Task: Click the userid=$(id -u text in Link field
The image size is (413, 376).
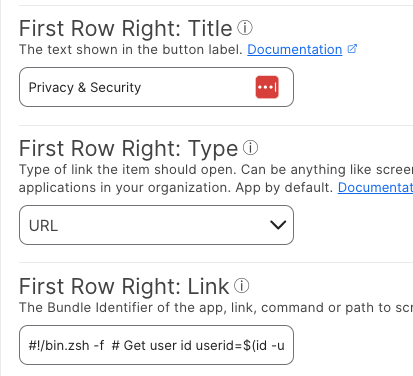Action: pos(240,345)
